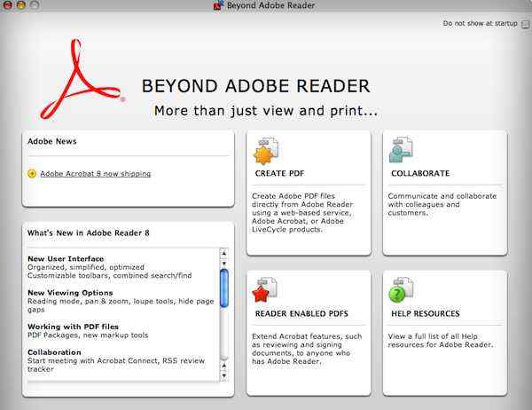Screen dimensions: 532x410
Task: Click 'Organized, simplified, optimized' line
Action: tap(86, 267)
